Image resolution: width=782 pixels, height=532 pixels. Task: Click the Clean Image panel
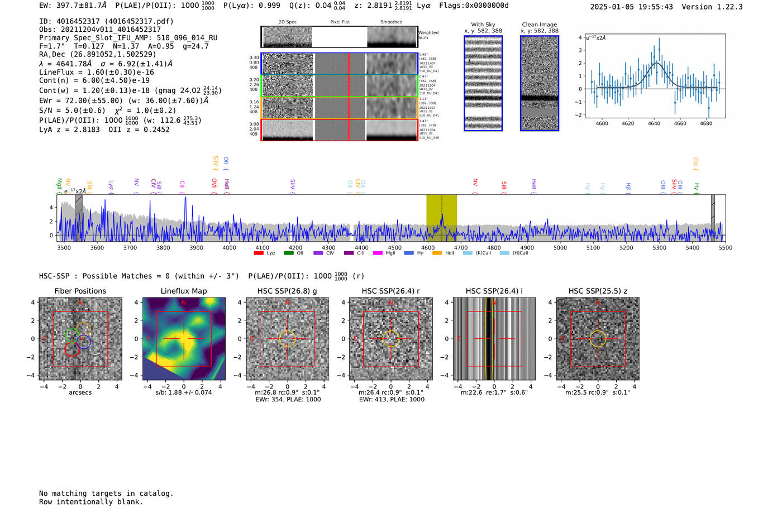[540, 83]
